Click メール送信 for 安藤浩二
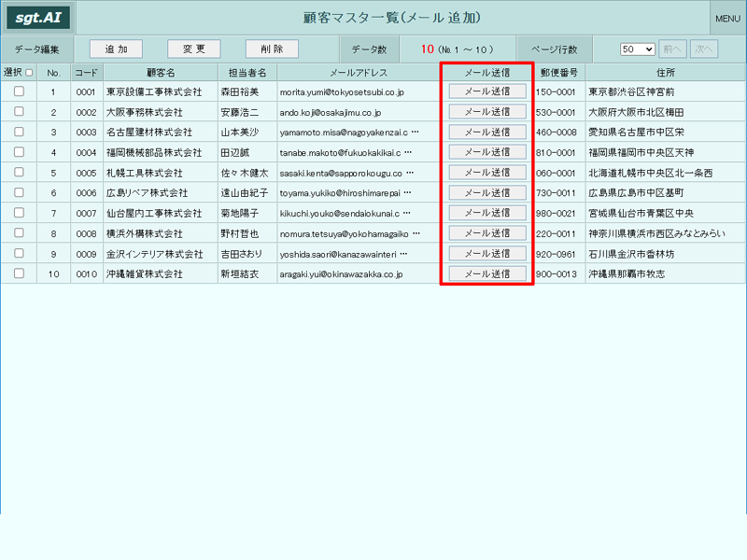Viewport: 747px width, 560px height. [x=487, y=111]
